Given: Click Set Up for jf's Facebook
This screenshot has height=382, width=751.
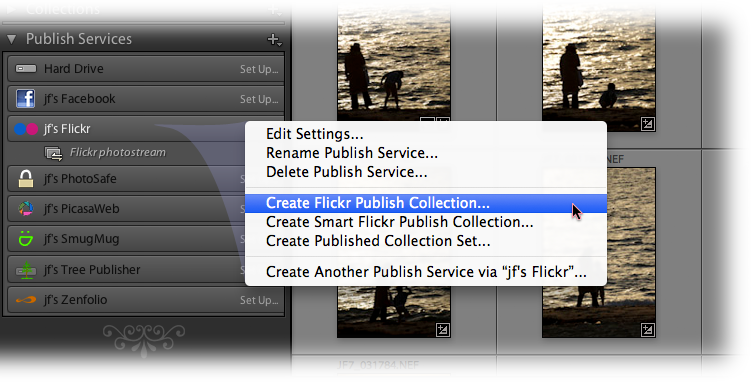Looking at the screenshot, I should click(x=259, y=99).
